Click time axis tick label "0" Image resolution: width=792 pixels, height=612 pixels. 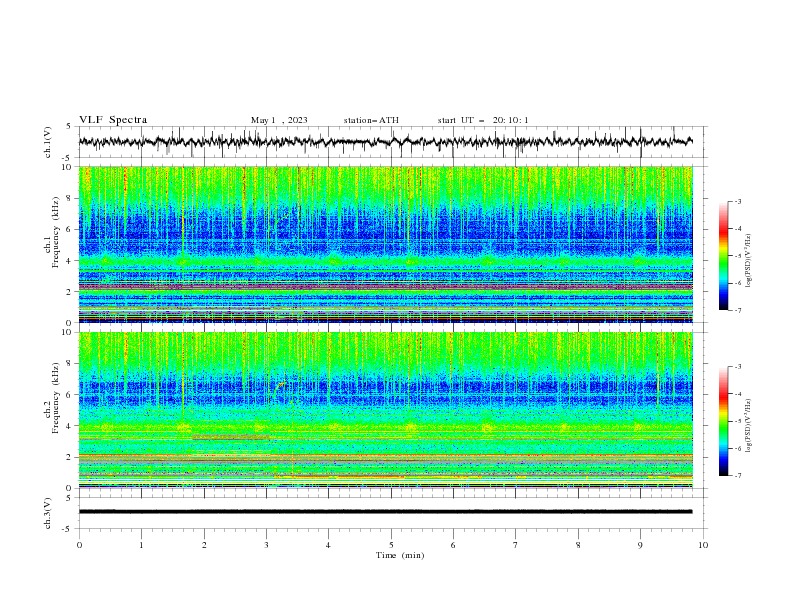coord(79,545)
